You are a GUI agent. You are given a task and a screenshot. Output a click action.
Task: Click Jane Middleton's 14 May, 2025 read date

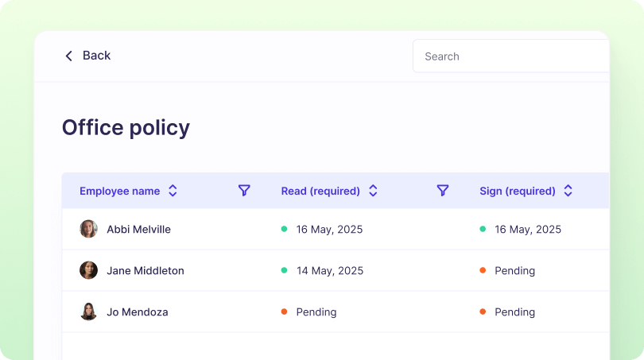(329, 271)
